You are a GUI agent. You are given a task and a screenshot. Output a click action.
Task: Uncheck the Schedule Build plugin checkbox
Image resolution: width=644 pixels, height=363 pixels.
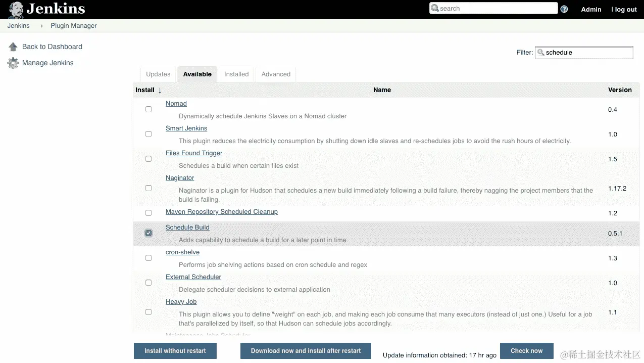148,233
